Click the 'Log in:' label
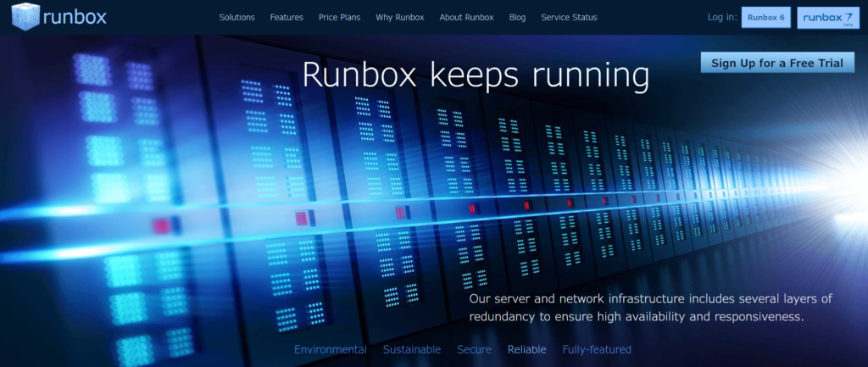 point(722,17)
